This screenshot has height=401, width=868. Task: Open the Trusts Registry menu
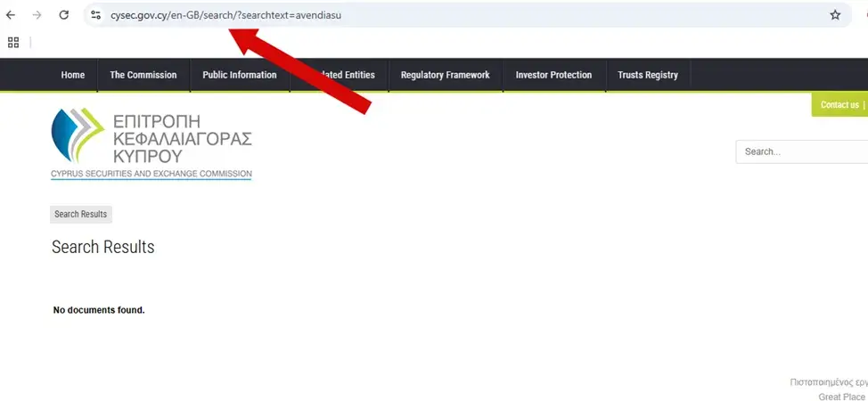tap(647, 75)
